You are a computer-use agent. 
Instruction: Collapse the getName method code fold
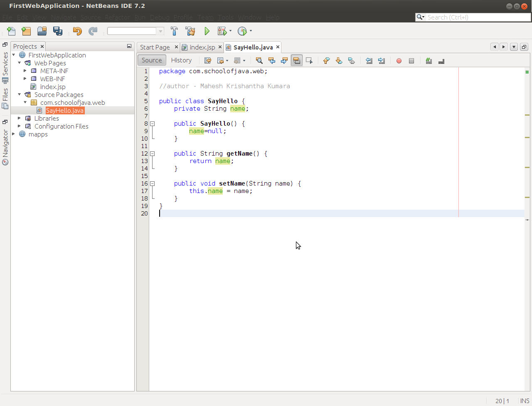153,153
